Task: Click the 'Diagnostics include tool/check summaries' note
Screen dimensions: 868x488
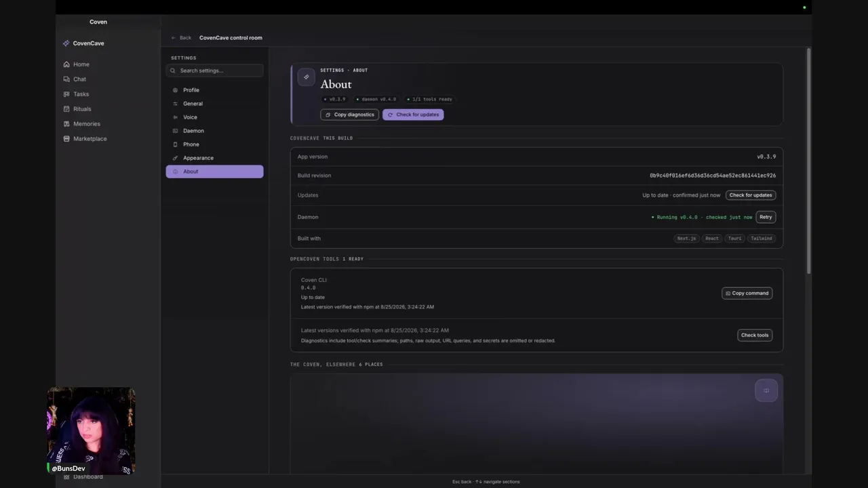Action: [x=428, y=341]
